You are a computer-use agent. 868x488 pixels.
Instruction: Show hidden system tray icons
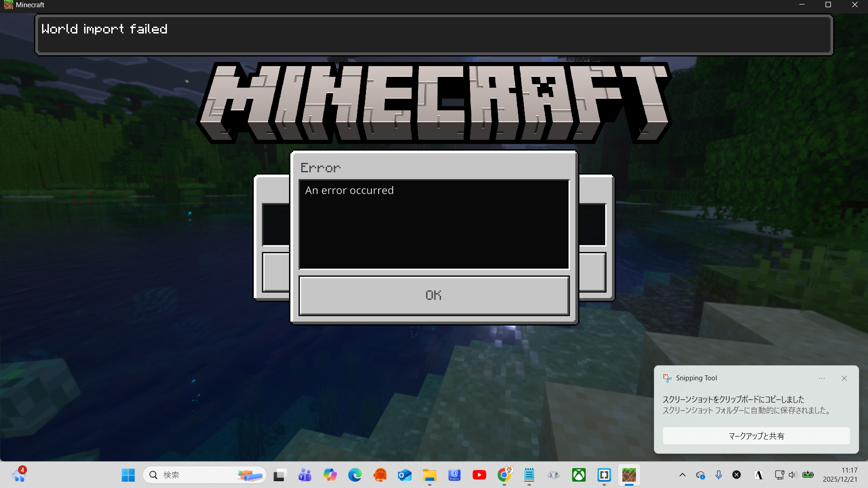tap(683, 475)
